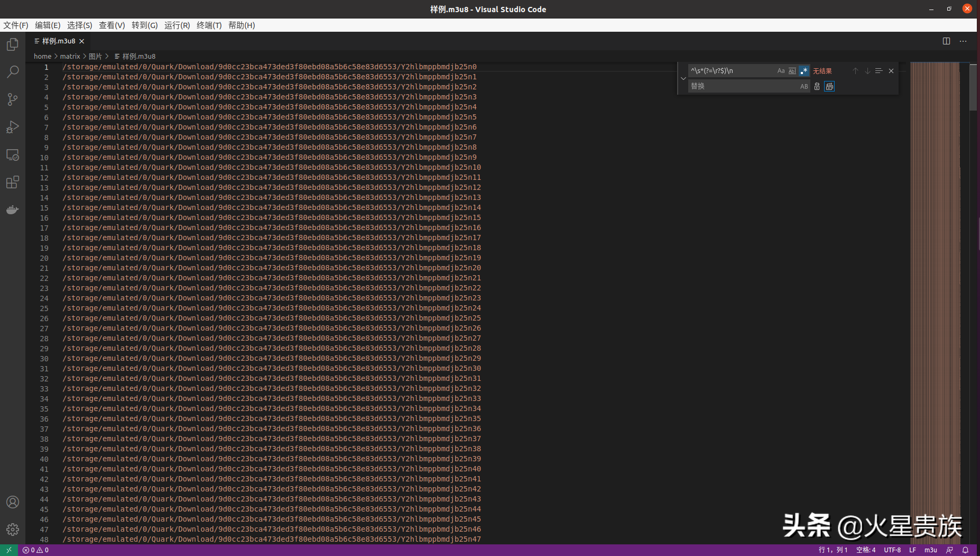This screenshot has height=556, width=980.
Task: Click the m3u language mode selector
Action: point(931,550)
